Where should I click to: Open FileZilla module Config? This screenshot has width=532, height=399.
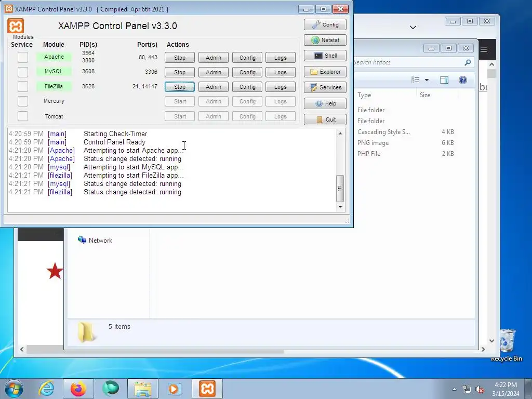(247, 87)
